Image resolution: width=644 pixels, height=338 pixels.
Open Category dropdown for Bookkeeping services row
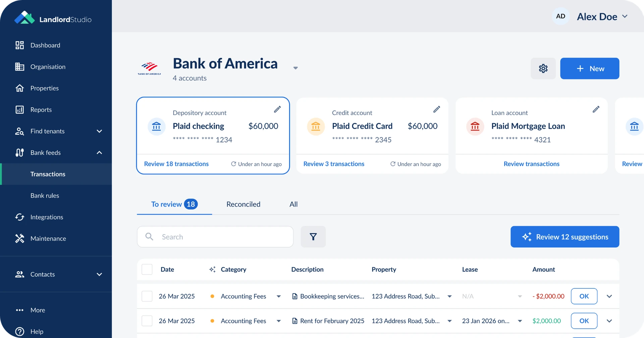[279, 296]
